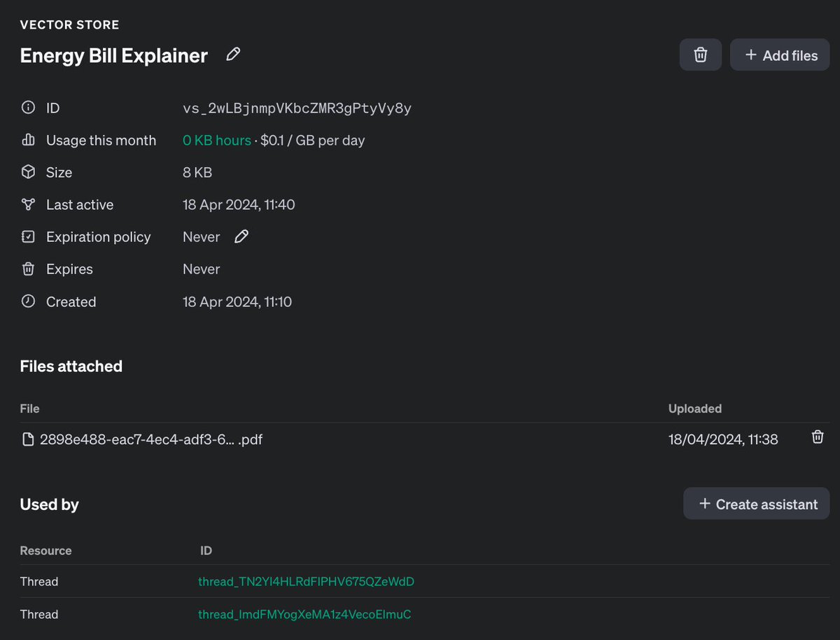Click the Thread label in the ImdFMY row
This screenshot has height=640, width=840.
click(39, 614)
